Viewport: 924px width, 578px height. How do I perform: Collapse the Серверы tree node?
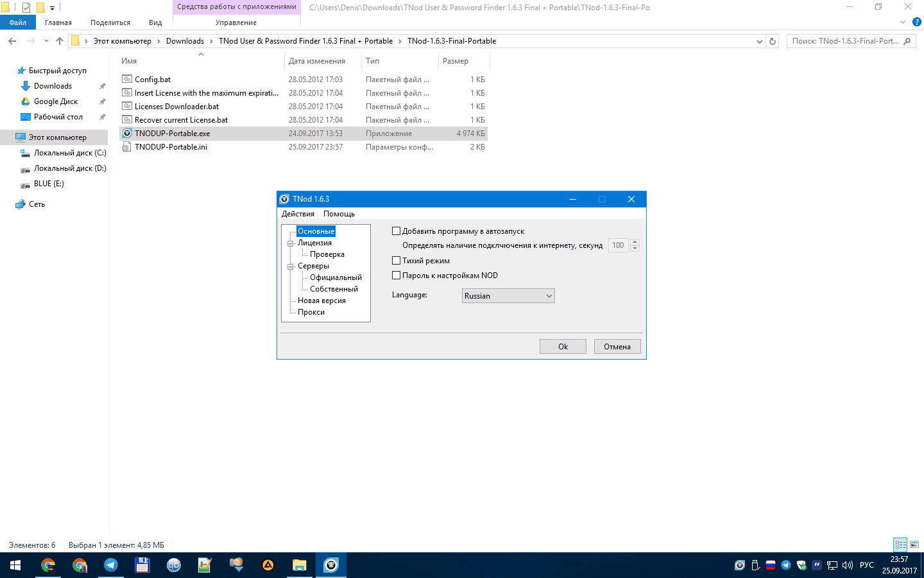point(290,267)
